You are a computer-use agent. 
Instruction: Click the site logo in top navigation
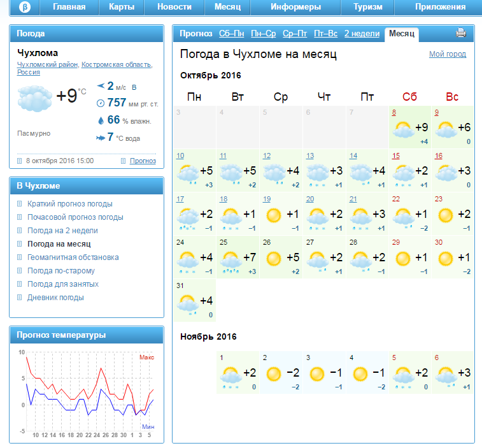(x=24, y=7)
